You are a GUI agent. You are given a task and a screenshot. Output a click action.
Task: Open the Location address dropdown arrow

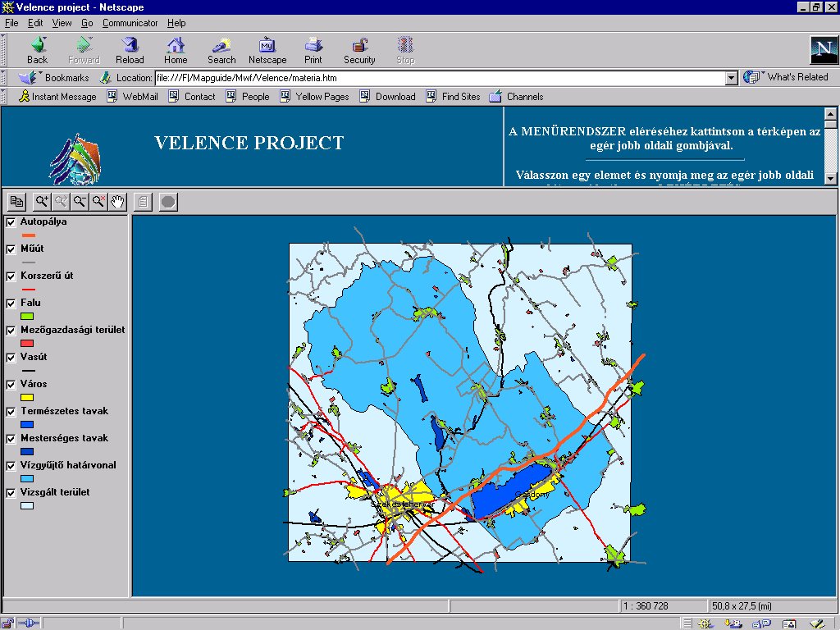click(732, 78)
